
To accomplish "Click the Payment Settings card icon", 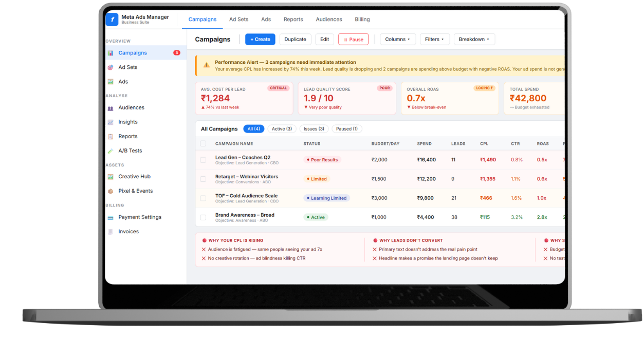I will [x=110, y=217].
